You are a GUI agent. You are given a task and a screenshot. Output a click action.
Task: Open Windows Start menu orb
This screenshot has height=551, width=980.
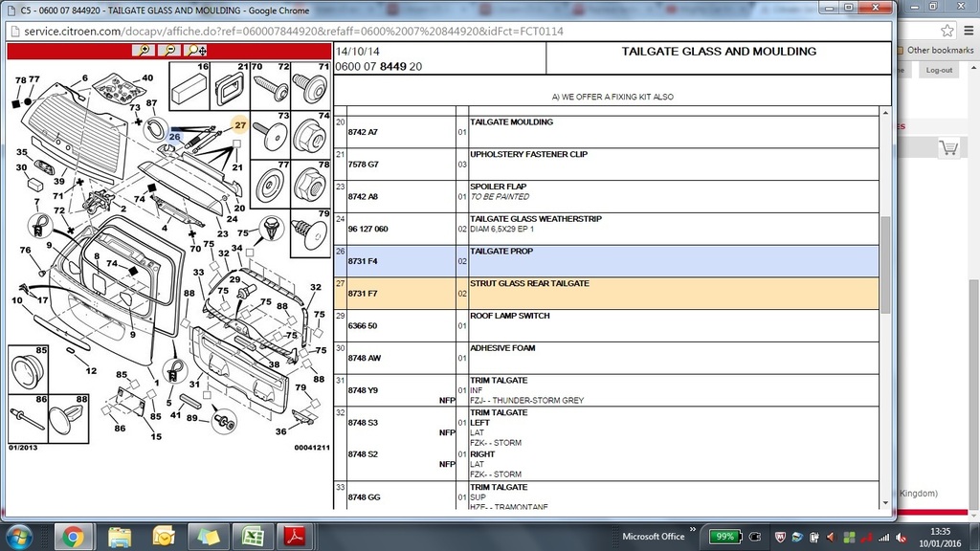[x=19, y=537]
